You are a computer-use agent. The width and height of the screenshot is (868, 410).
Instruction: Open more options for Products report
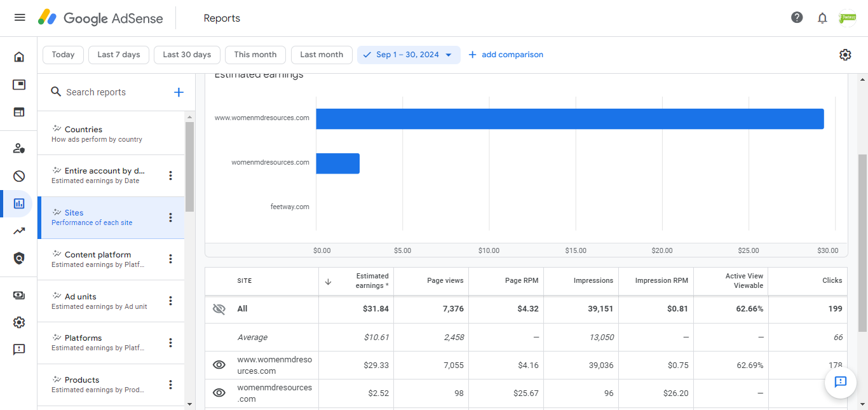(x=170, y=385)
